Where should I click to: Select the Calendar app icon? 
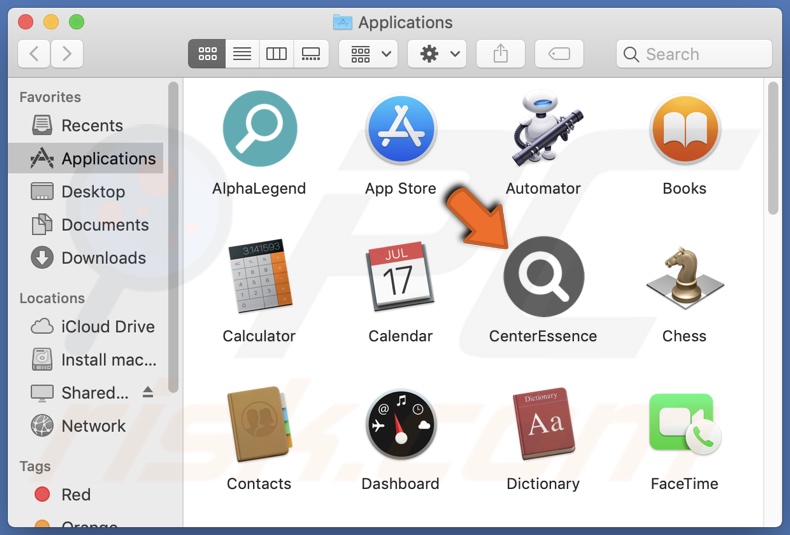pos(401,276)
